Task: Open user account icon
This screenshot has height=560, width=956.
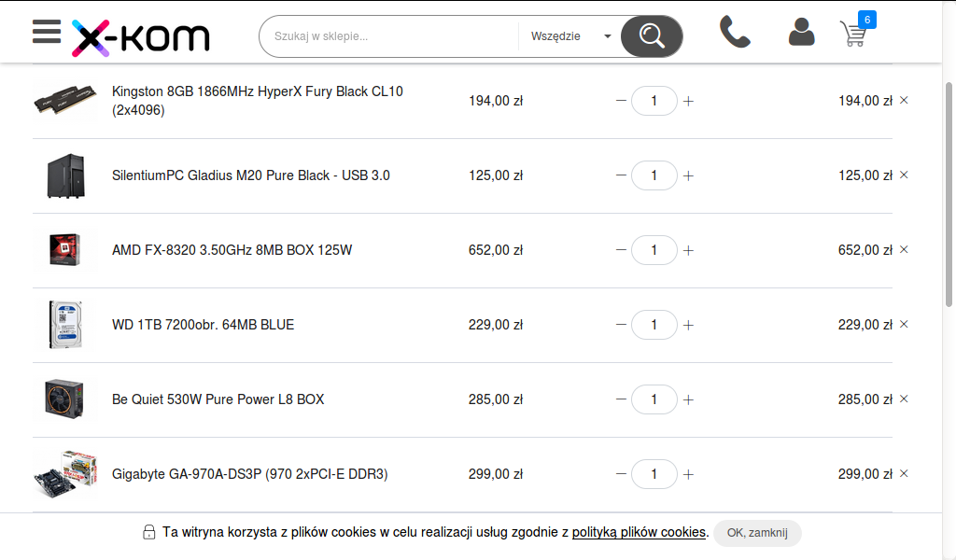Action: (802, 32)
